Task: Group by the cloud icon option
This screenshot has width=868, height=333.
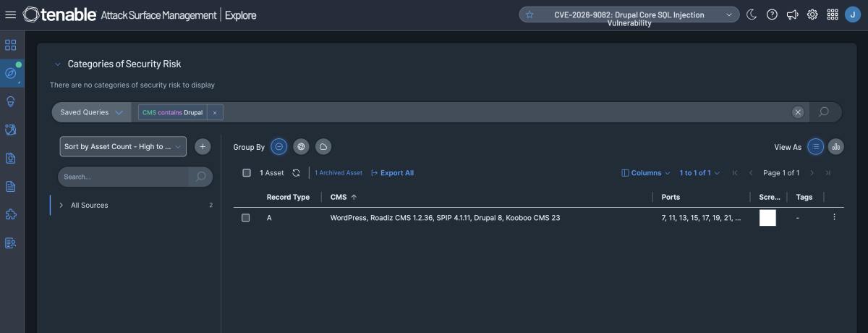Action: (324, 146)
